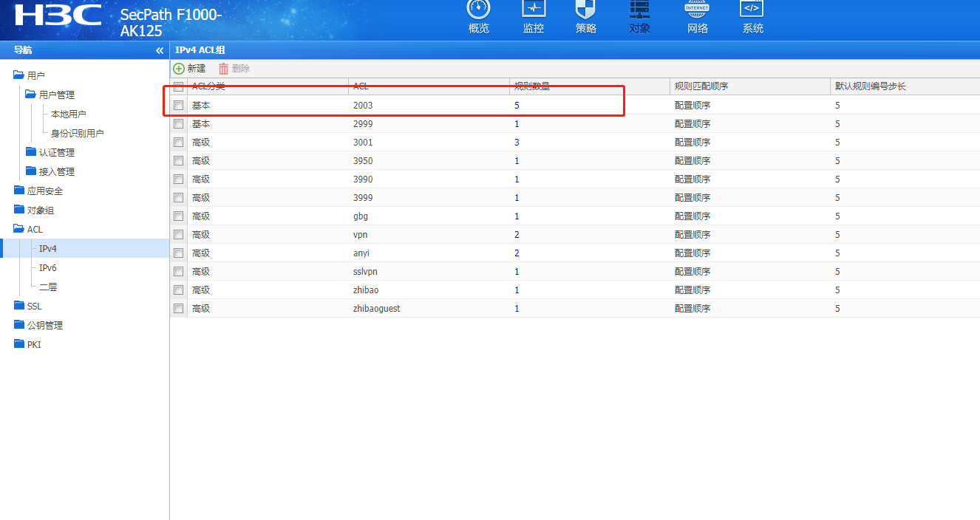Check the box for ACL zhibao
The width and height of the screenshot is (980, 520).
tap(178, 290)
